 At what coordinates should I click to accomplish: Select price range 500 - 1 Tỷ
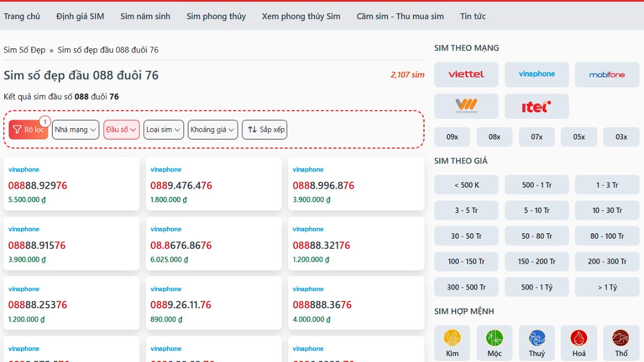pos(537,287)
